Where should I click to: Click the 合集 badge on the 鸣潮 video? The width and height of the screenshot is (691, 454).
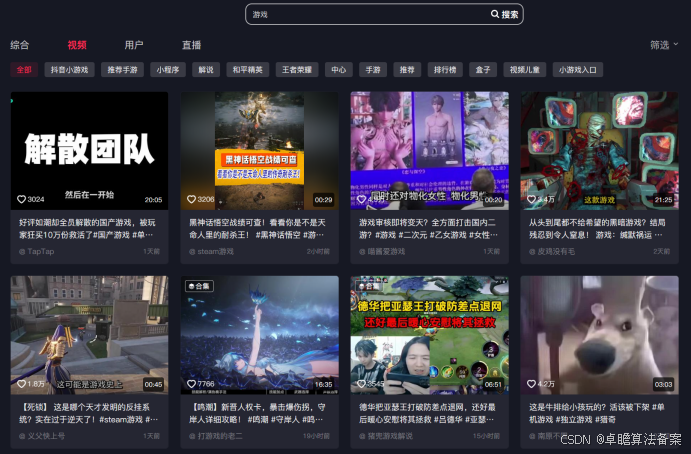pos(199,286)
